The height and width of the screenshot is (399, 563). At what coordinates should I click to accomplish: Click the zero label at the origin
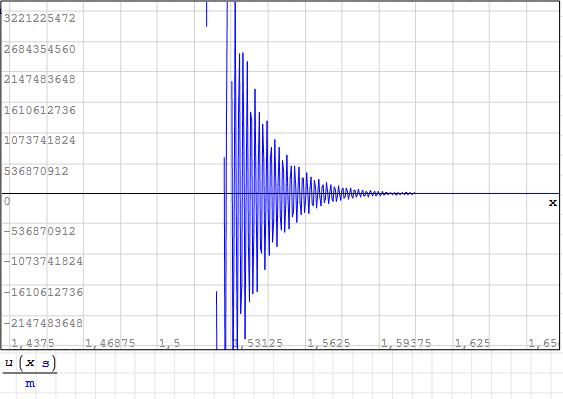tap(7, 201)
